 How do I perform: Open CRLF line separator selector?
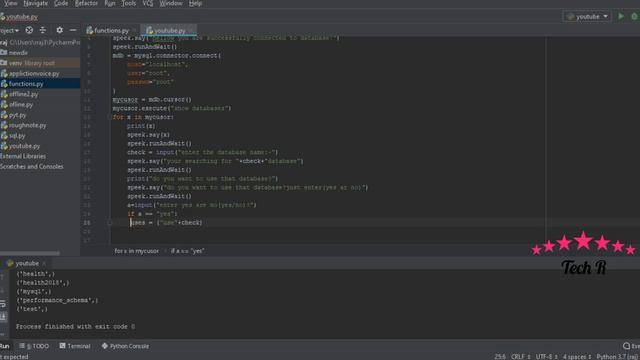520,357
